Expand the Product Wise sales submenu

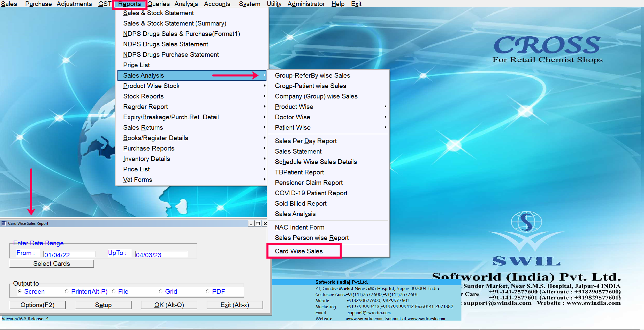tap(328, 107)
